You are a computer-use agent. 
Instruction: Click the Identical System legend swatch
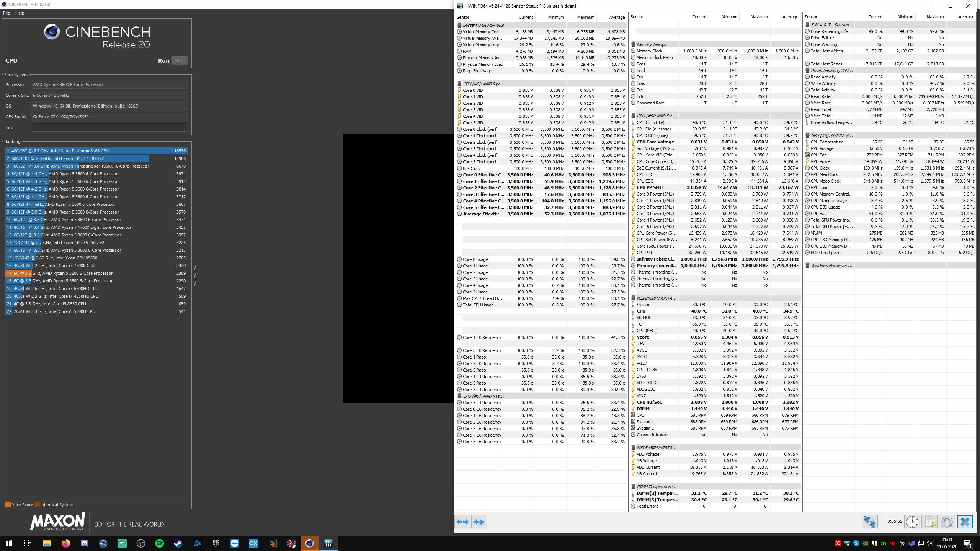pyautogui.click(x=37, y=505)
